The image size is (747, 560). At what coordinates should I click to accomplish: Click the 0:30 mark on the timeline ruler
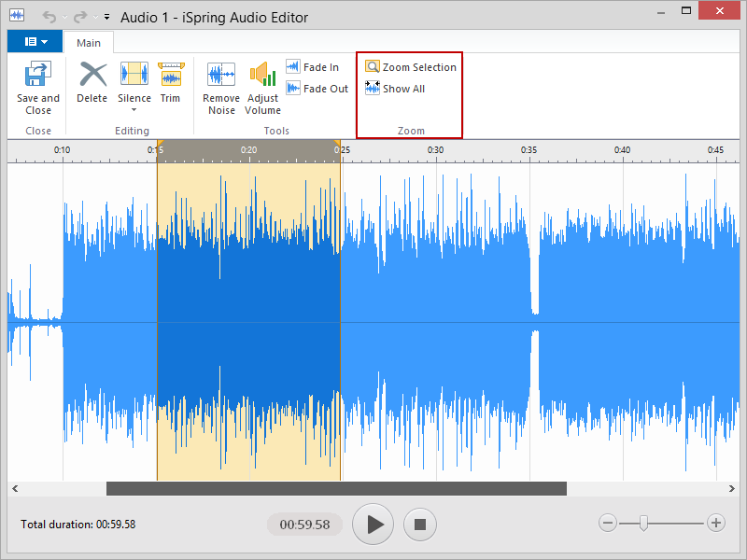pos(435,150)
